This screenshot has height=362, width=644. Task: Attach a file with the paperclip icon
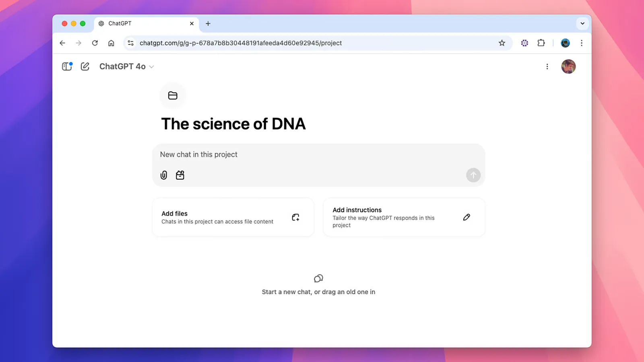(x=164, y=175)
